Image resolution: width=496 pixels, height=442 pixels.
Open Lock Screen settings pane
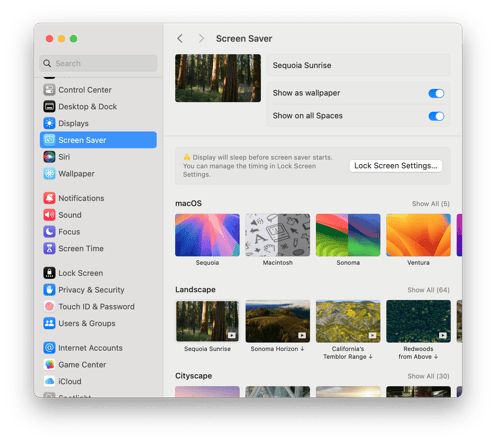point(98,273)
